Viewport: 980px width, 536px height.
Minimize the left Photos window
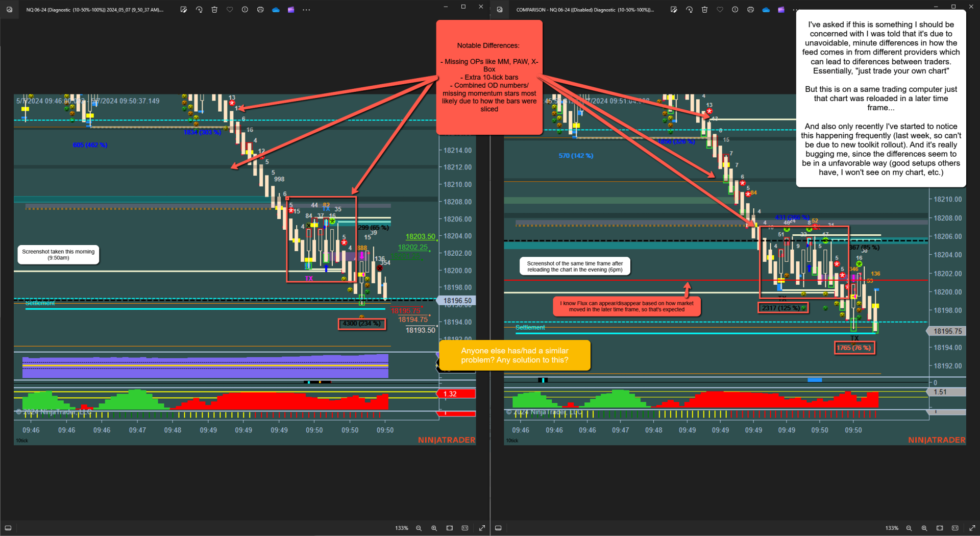tap(446, 7)
